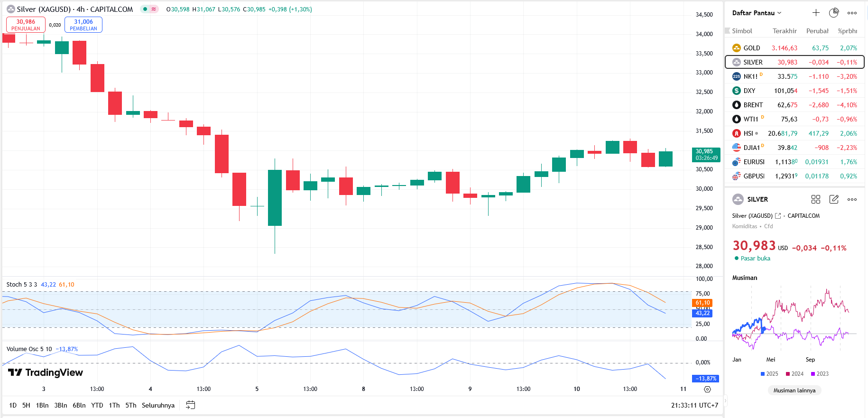Click the grid layout icon beside SILVER details
The height and width of the screenshot is (418, 868).
pos(816,199)
